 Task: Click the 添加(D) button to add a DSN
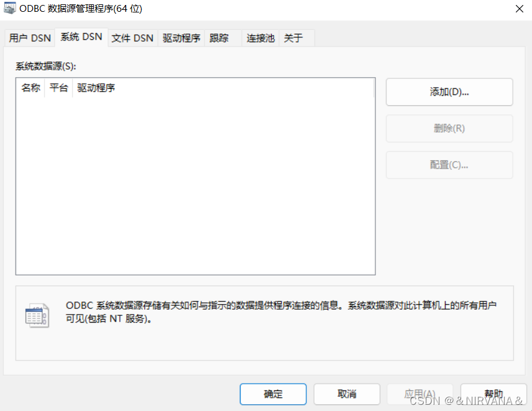point(449,91)
